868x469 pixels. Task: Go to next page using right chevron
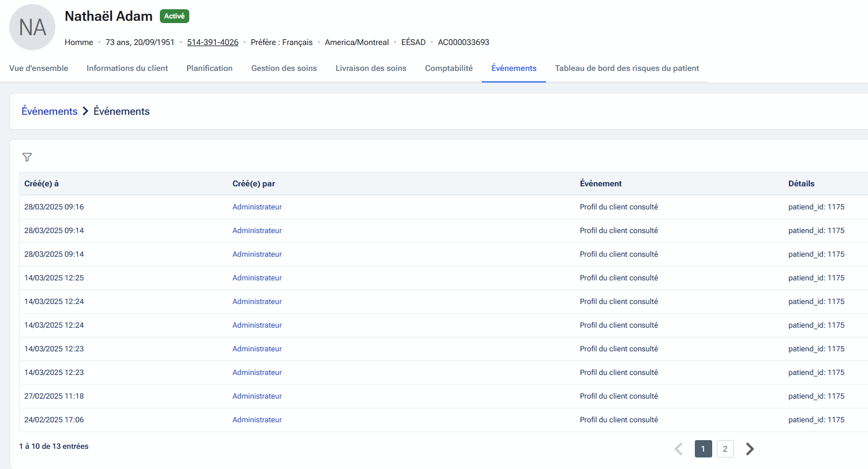click(x=750, y=449)
